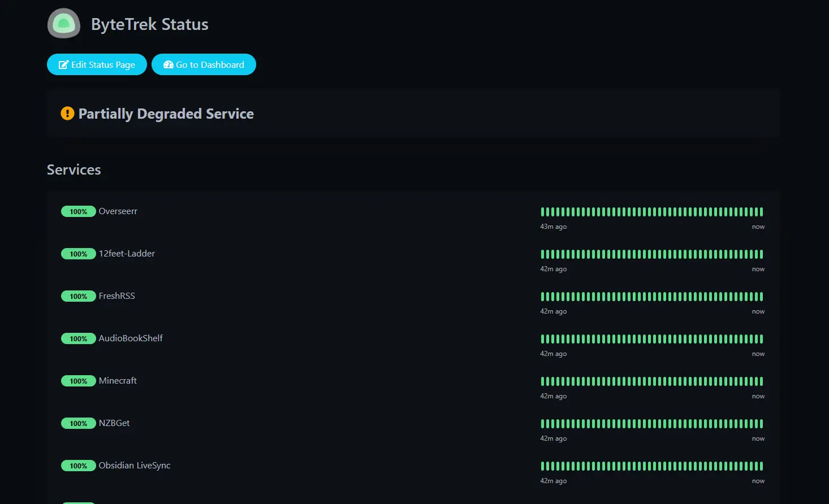Select the Obsidian LiveSync uptime badge

point(78,466)
